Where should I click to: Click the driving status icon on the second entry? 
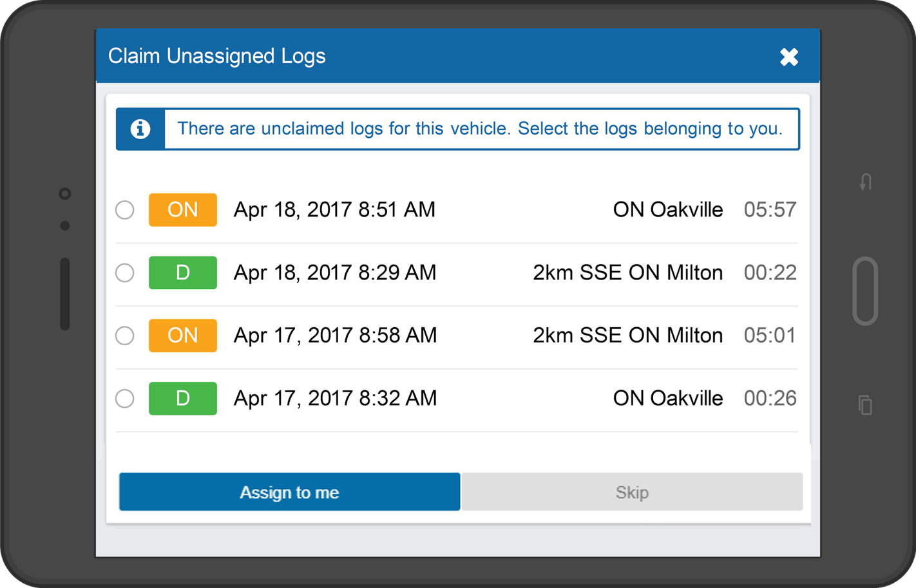click(182, 272)
